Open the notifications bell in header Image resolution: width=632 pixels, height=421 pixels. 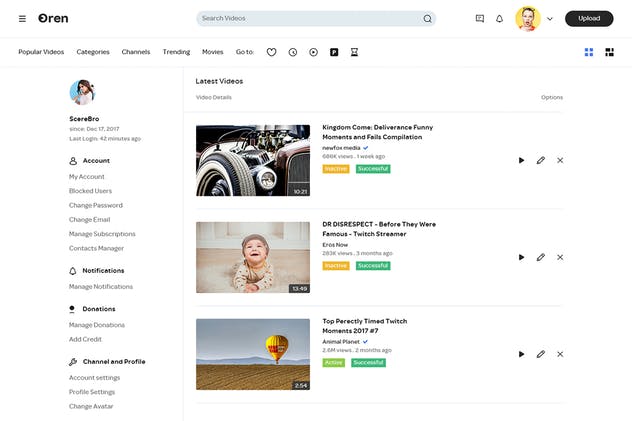click(499, 19)
